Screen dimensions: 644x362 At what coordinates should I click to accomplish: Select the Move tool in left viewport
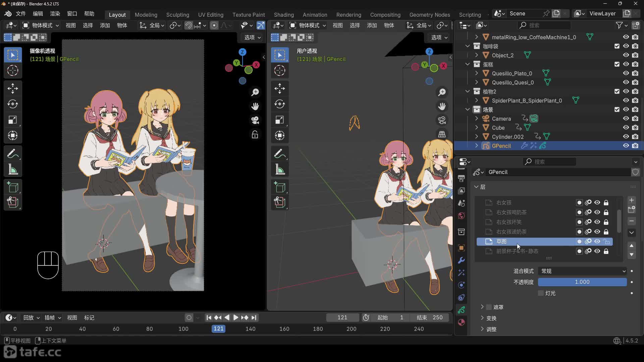13,88
